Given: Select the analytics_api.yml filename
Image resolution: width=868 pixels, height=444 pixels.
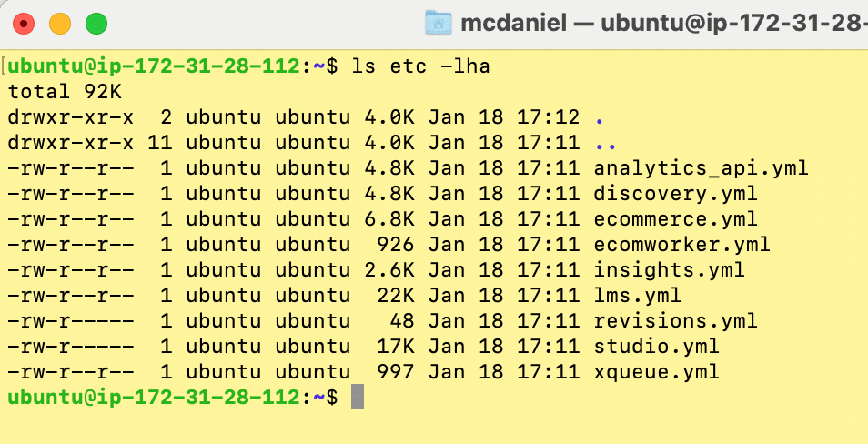Looking at the screenshot, I should pos(701,168).
